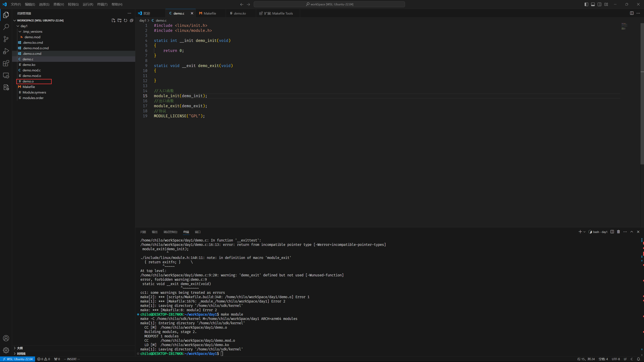Open the Extensions view
This screenshot has width=644, height=362.
[x=6, y=64]
